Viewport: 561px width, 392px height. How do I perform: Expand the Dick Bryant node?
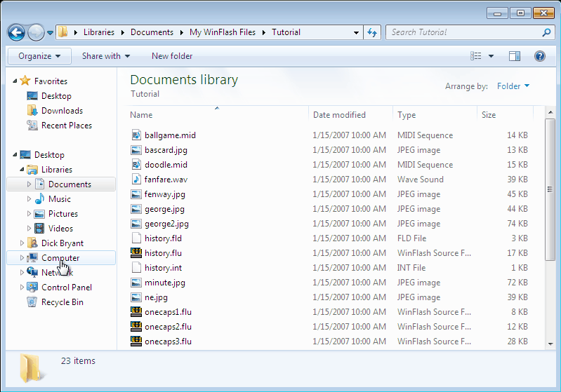22,243
